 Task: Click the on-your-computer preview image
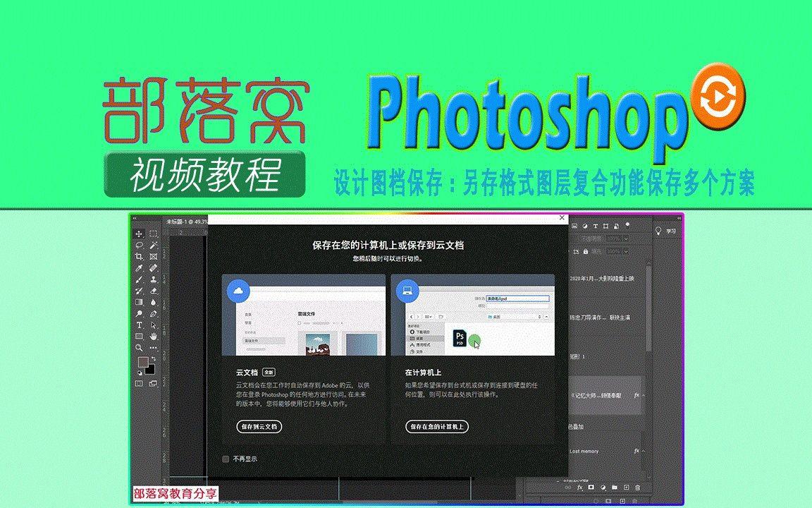point(473,315)
